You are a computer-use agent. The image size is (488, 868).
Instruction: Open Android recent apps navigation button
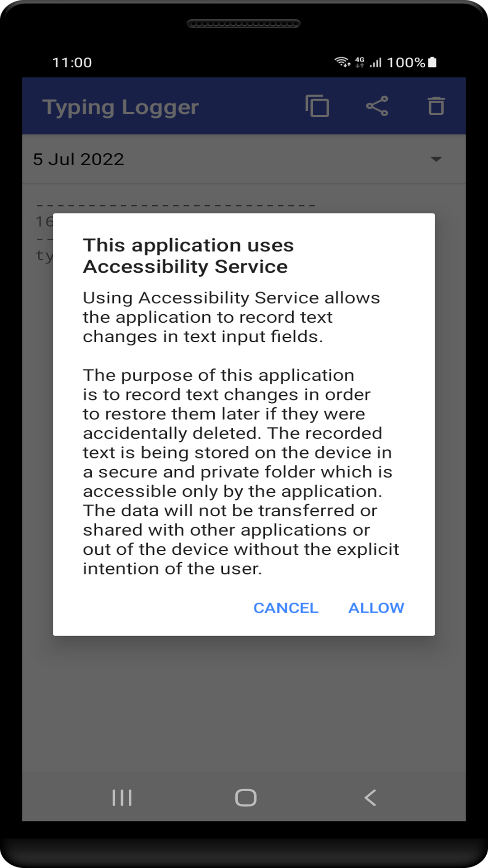coord(122,797)
